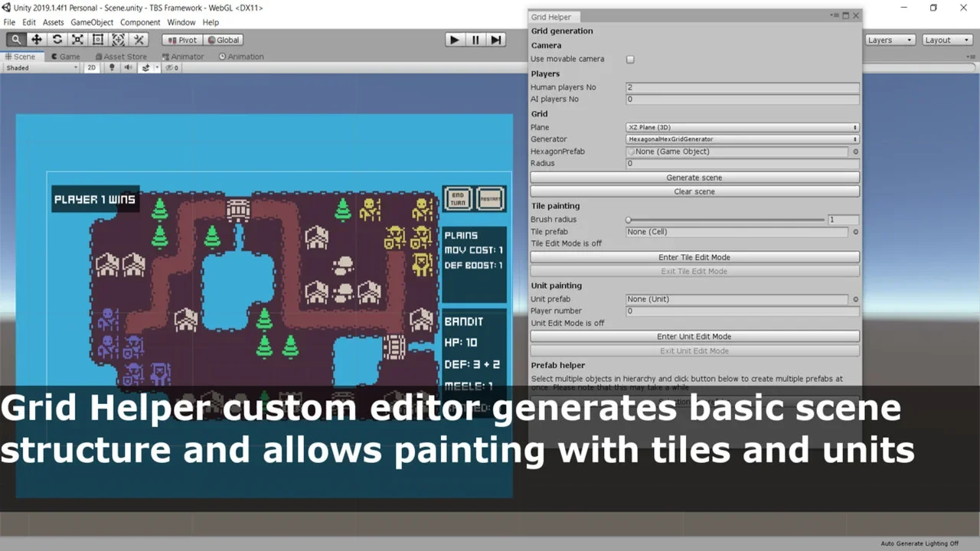This screenshot has height=551, width=980.
Task: Select the Rotate tool
Action: (x=57, y=40)
